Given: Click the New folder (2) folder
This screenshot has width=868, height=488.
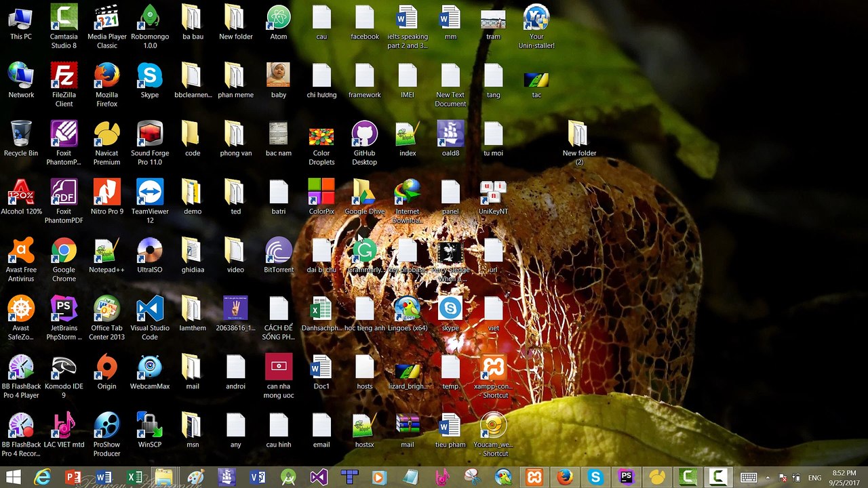Looking at the screenshot, I should point(579,143).
